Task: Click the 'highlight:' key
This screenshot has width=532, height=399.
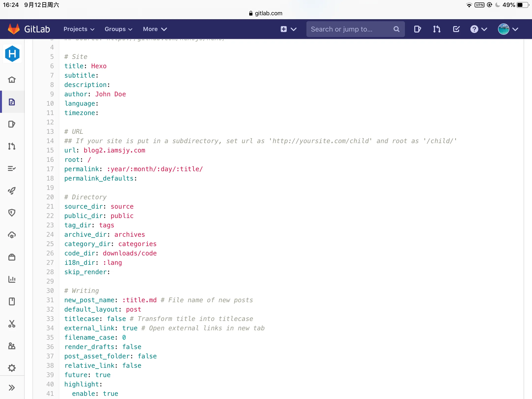Action: (83, 384)
